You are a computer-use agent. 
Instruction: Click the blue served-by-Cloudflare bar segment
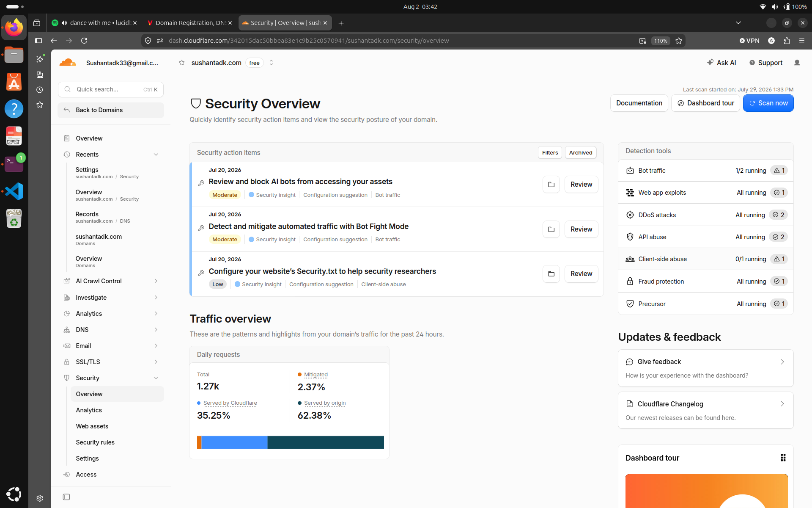pos(235,442)
